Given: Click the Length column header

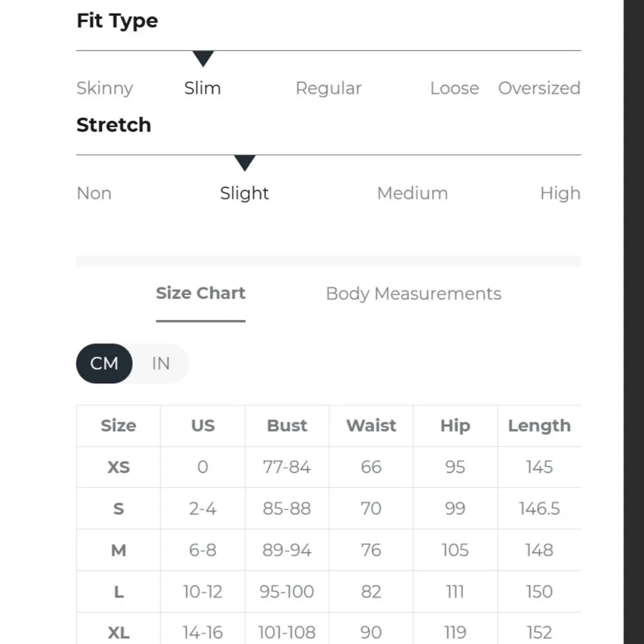Looking at the screenshot, I should click(x=539, y=426).
